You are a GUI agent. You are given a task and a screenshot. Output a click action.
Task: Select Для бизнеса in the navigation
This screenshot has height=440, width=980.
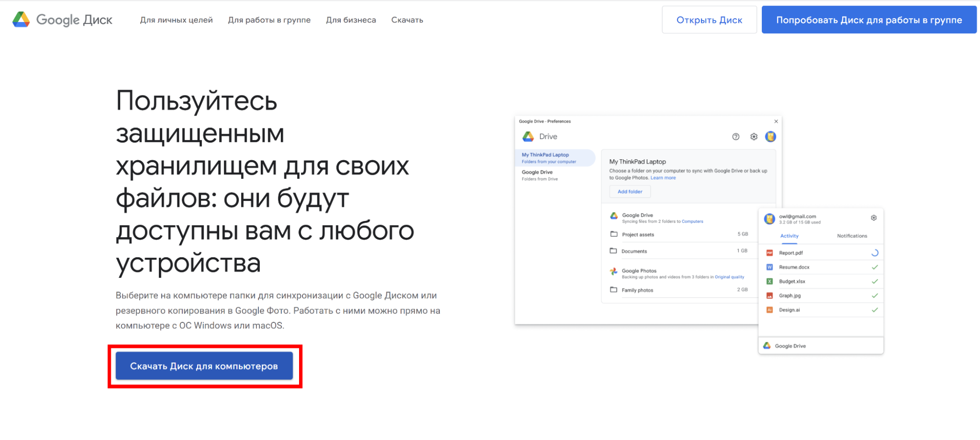(351, 20)
